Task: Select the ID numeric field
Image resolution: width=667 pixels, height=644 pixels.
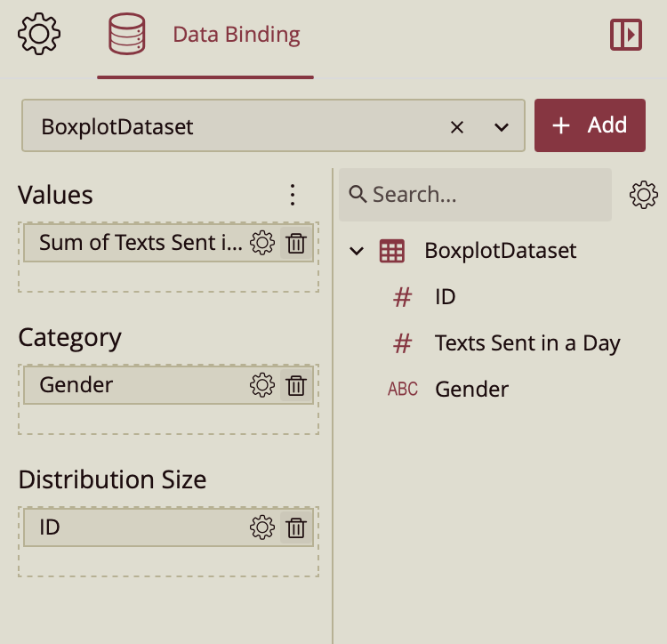Action: coord(445,297)
